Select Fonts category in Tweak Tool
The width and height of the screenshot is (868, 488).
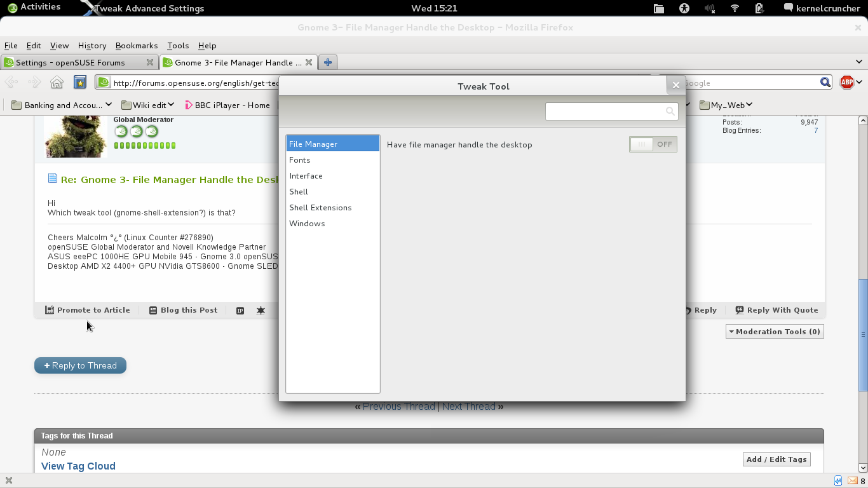tap(332, 159)
